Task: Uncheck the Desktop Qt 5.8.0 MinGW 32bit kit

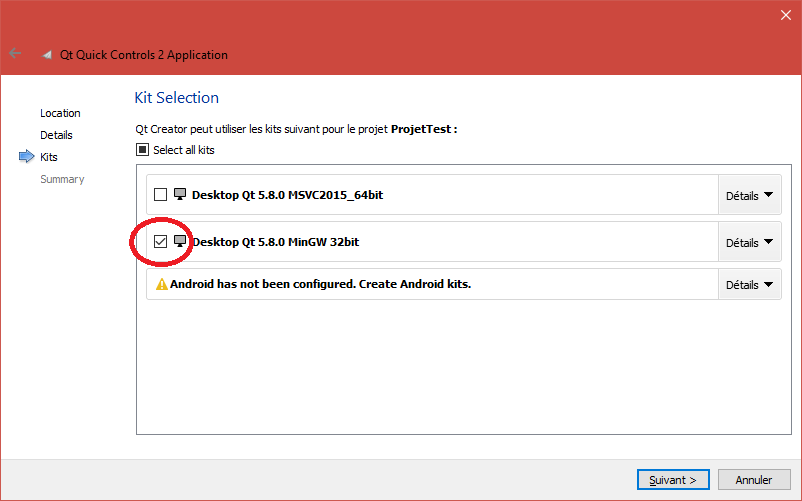Action: click(161, 242)
